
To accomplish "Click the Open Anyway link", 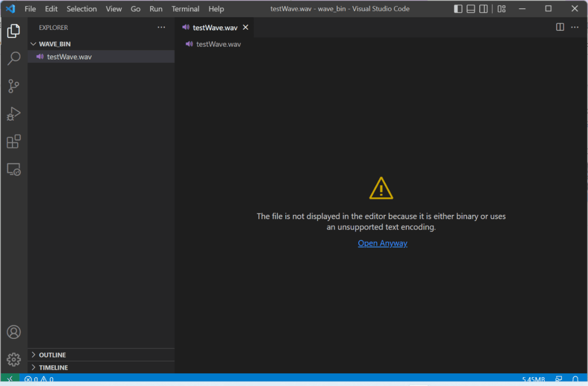I will 382,243.
